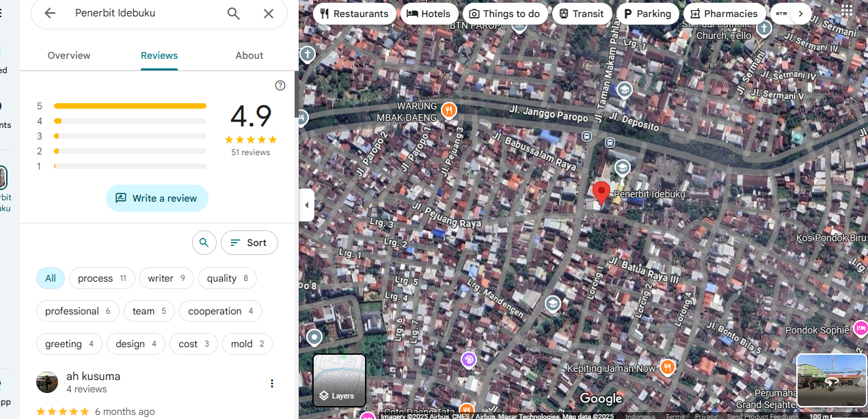Click the red Penerbit Idebuku map pin
This screenshot has height=419, width=868.
tap(601, 192)
